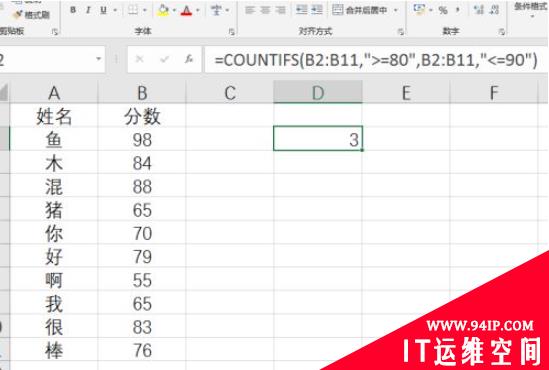Select column C header
The height and width of the screenshot is (370, 549).
(230, 92)
